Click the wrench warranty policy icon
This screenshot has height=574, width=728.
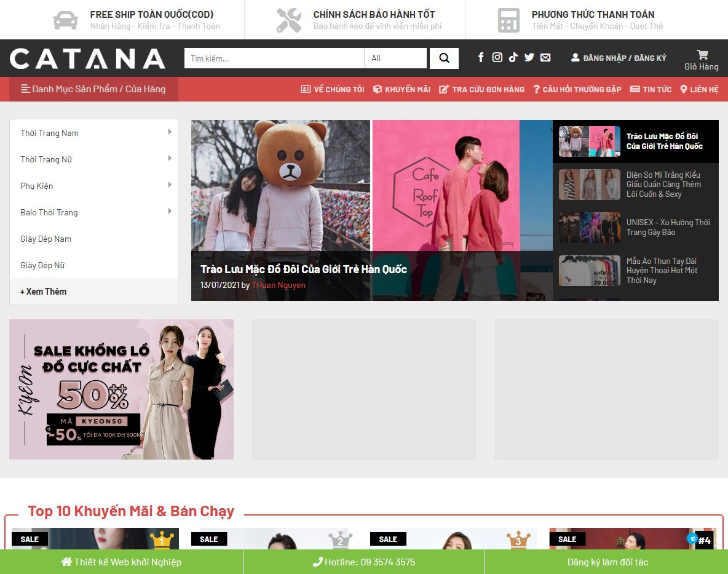[x=289, y=20]
